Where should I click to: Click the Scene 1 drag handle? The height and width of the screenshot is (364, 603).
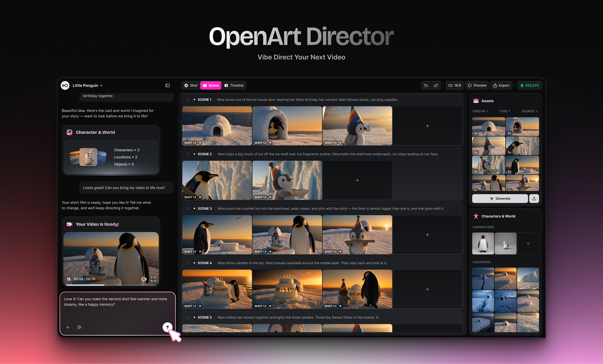coord(188,100)
